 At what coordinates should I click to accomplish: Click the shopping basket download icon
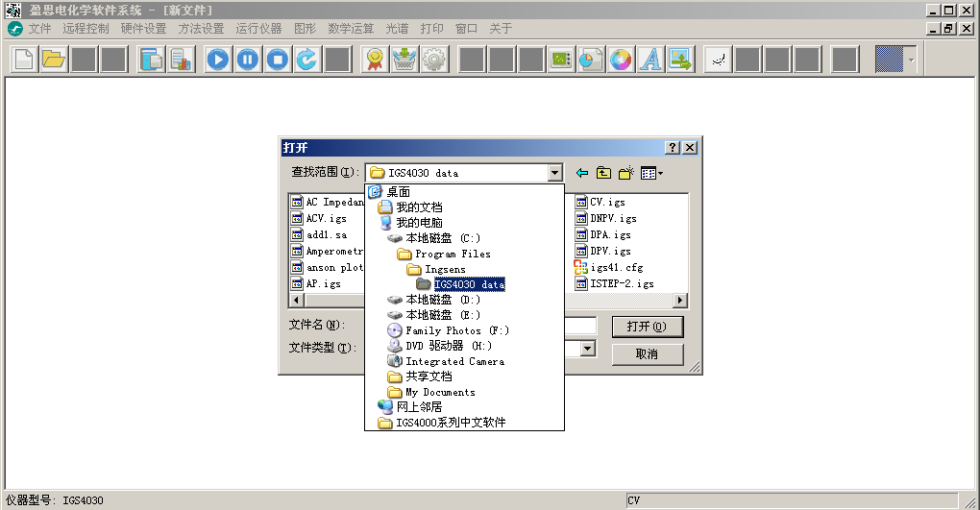coord(404,60)
